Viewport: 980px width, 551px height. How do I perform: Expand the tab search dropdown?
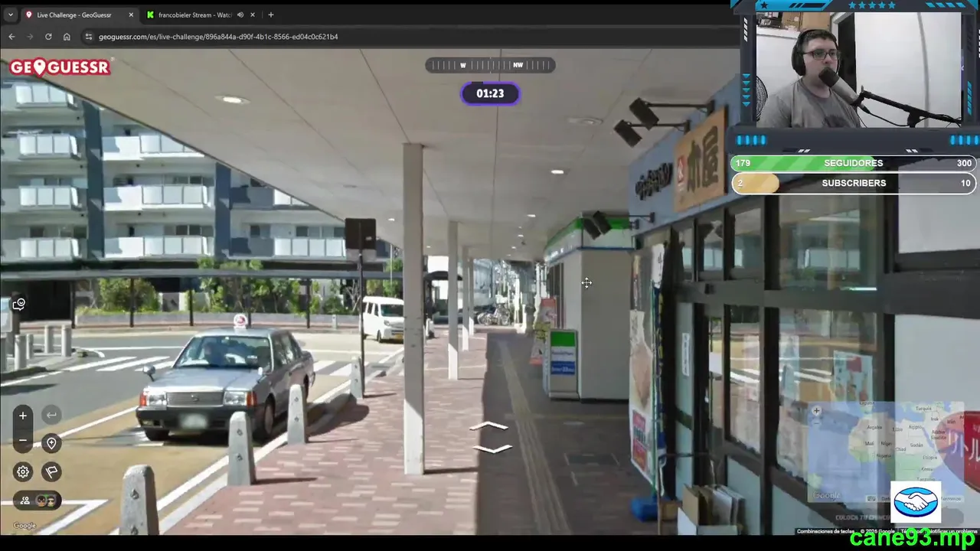[x=10, y=15]
